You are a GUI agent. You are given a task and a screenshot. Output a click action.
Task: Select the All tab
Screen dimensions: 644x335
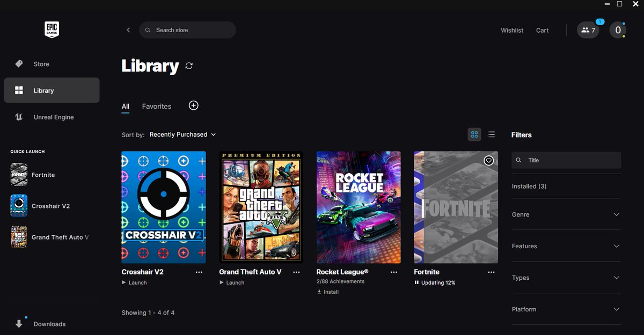point(126,106)
